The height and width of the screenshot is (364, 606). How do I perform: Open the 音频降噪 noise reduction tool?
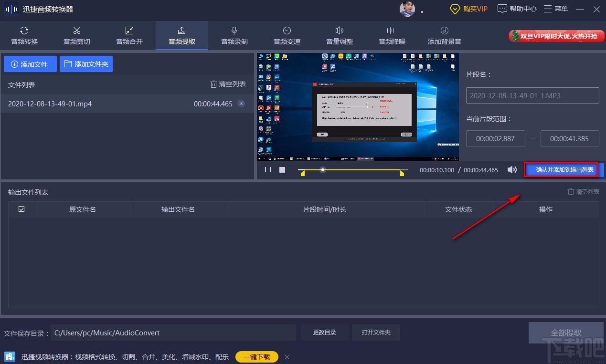(x=392, y=35)
